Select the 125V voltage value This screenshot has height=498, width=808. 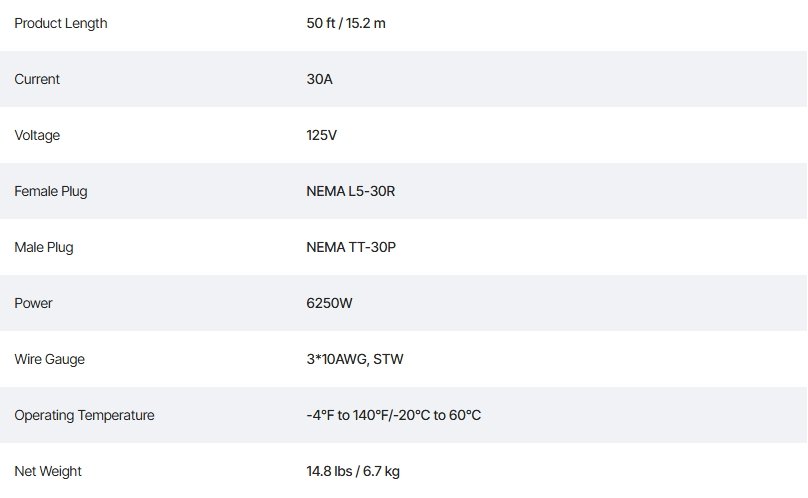pos(322,135)
